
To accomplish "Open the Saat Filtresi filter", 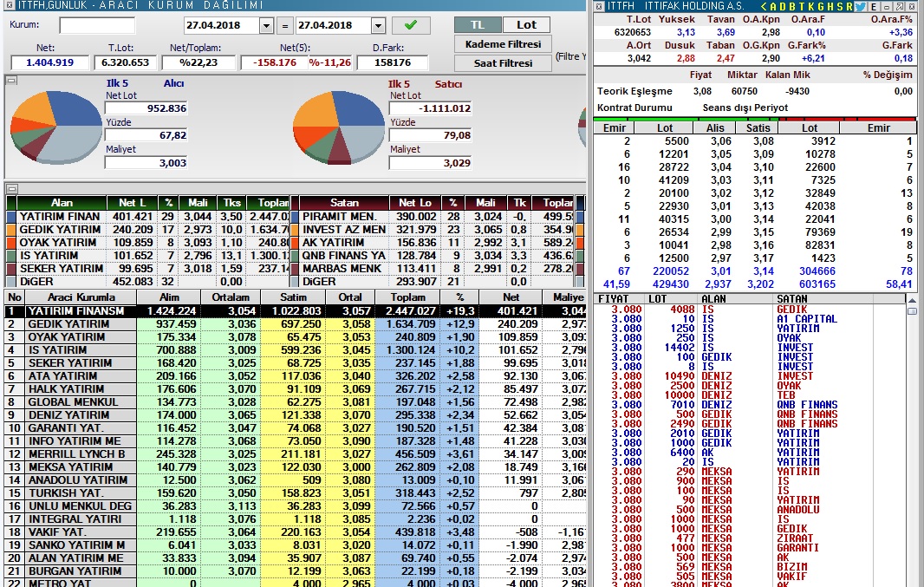I will pos(503,63).
